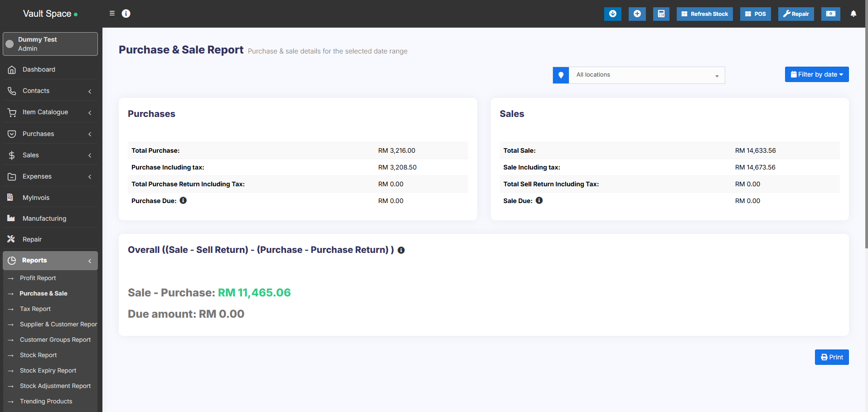Expand the Item Catalogue menu
Viewport: 868px width, 412px height.
pos(50,112)
